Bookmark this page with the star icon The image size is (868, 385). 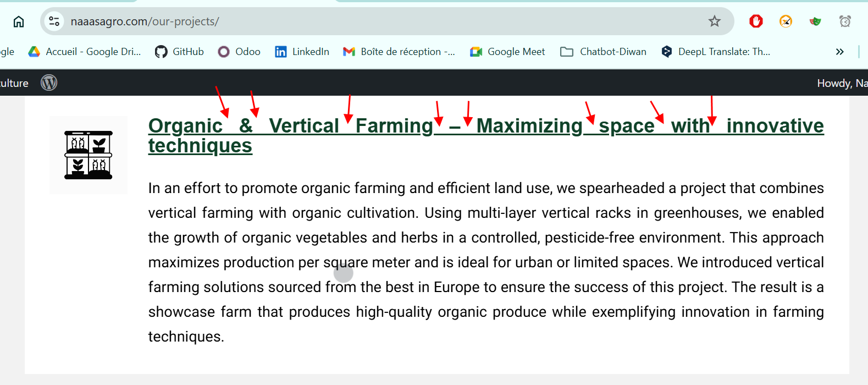(714, 21)
